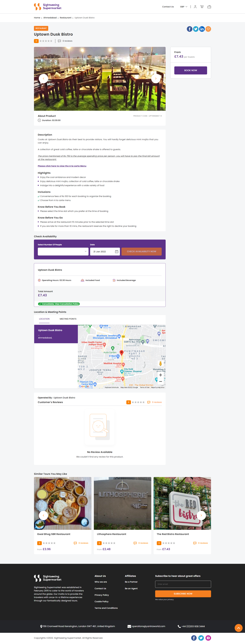
Task: Show next photo in main gallery
Action: point(156,79)
